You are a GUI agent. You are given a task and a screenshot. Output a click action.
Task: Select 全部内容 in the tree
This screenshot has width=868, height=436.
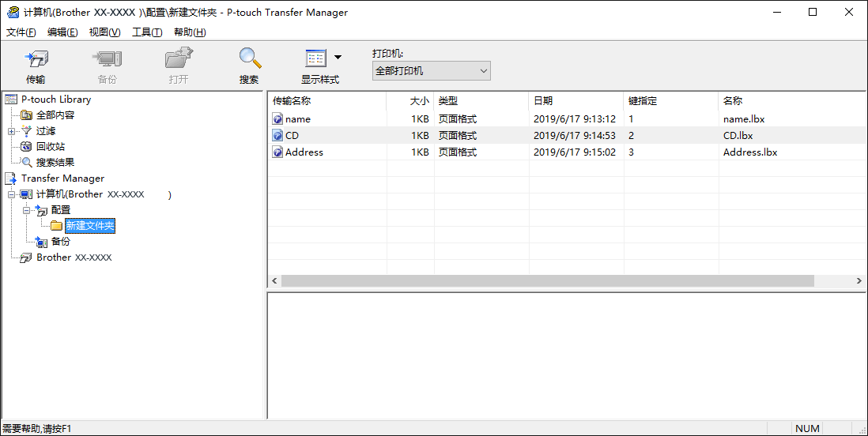(x=55, y=115)
